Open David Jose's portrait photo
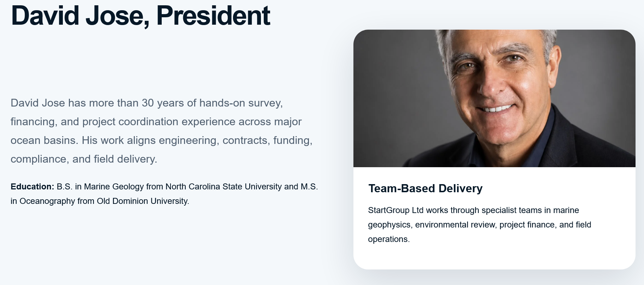644x285 pixels. 494,98
